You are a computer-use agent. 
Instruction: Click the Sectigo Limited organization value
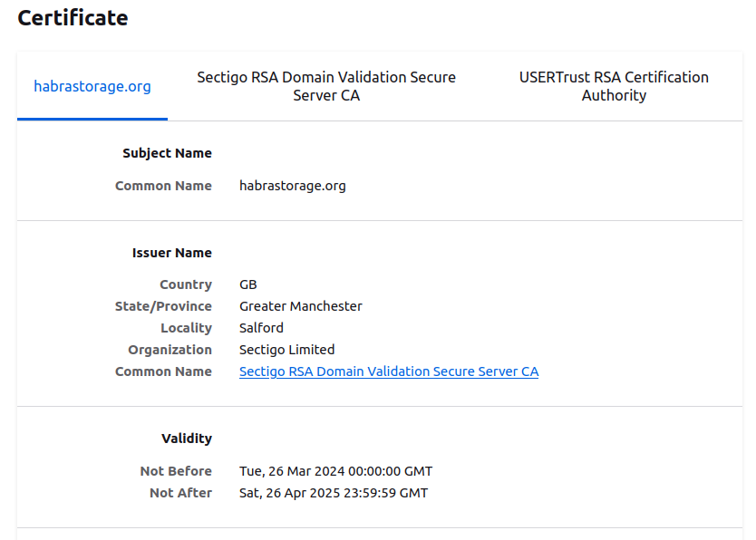(x=286, y=350)
